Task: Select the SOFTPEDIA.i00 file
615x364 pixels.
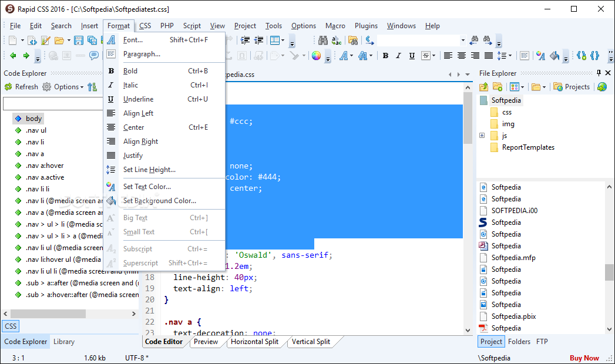Action: click(514, 210)
